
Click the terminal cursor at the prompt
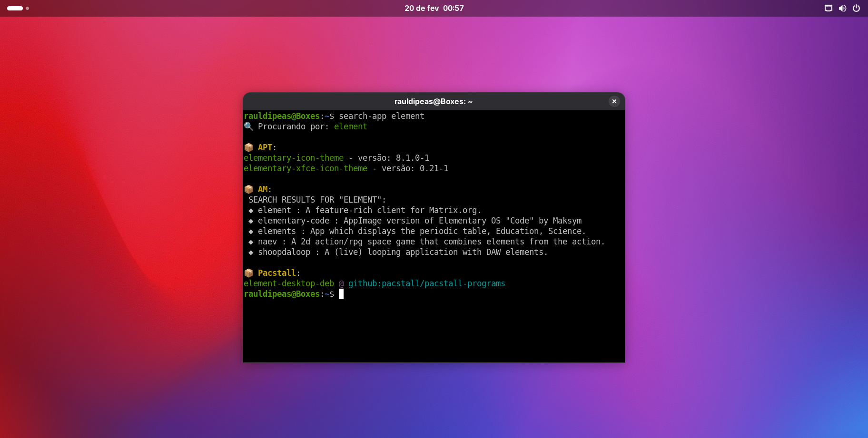341,294
